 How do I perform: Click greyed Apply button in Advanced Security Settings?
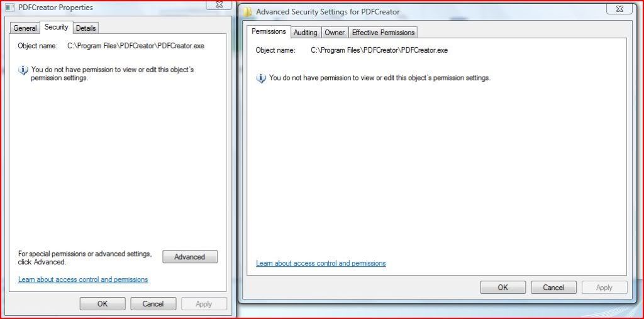604,288
